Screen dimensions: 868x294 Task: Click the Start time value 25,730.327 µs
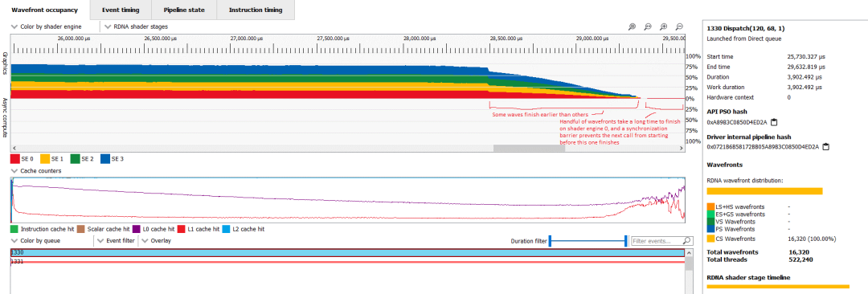click(x=806, y=56)
